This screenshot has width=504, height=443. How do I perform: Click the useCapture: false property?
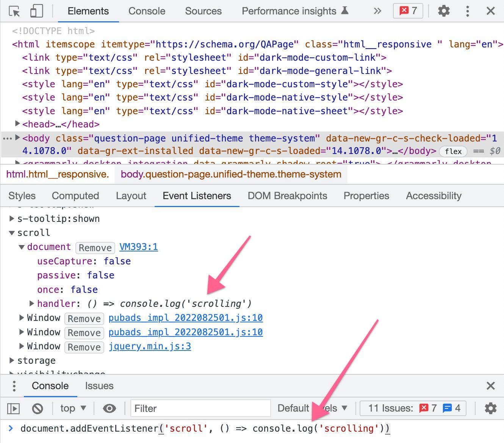[x=84, y=261]
